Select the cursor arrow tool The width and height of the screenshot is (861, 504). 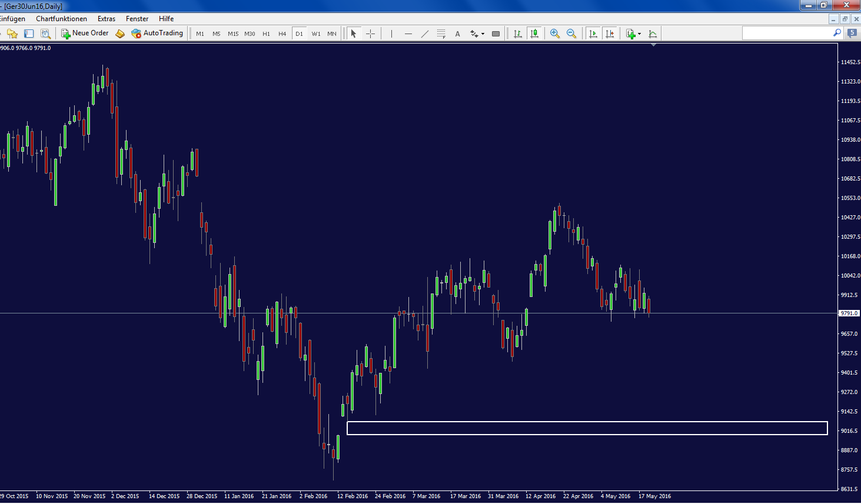[354, 34]
